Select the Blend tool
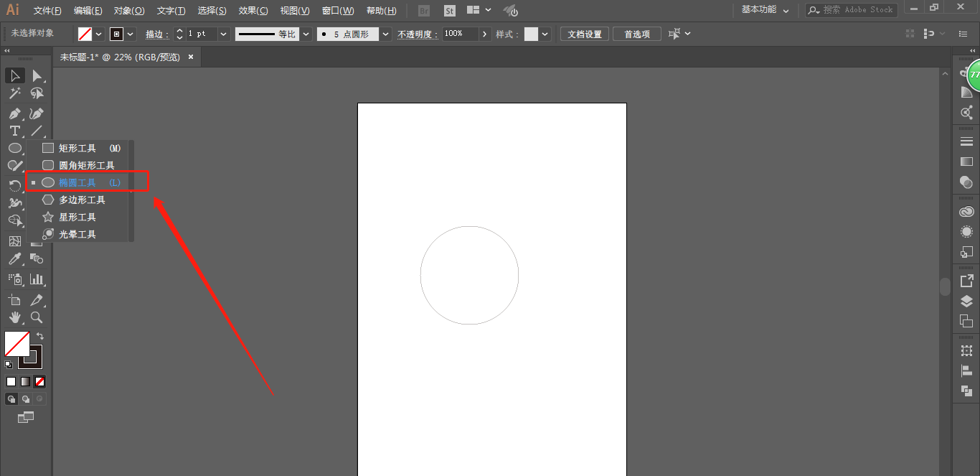 [x=37, y=259]
